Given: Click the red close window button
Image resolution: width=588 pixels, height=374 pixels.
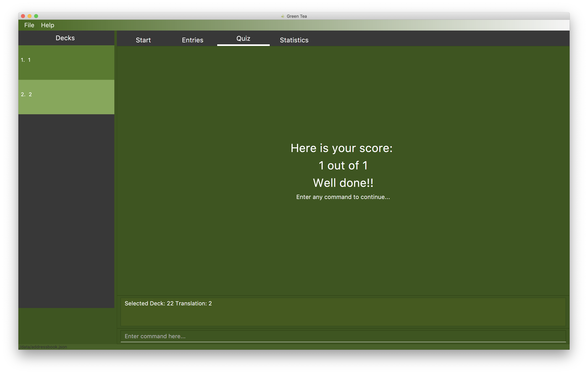Looking at the screenshot, I should click(23, 16).
